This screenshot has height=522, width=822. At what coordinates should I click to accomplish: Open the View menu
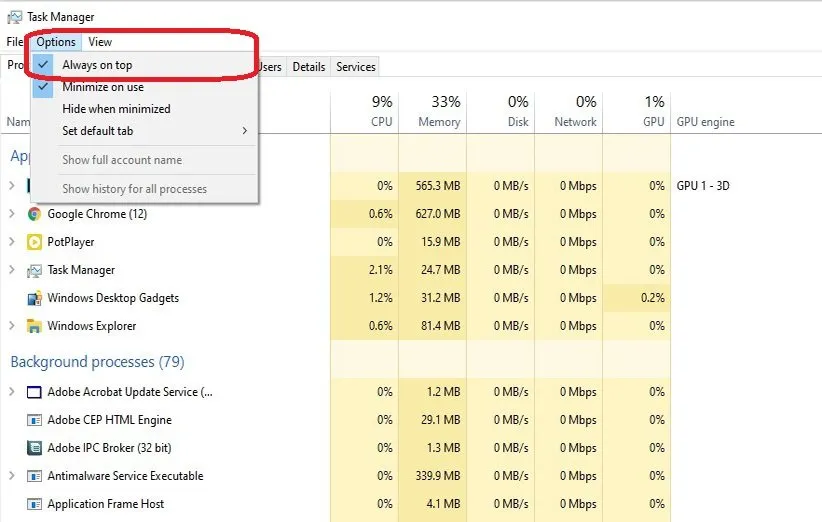coord(100,42)
